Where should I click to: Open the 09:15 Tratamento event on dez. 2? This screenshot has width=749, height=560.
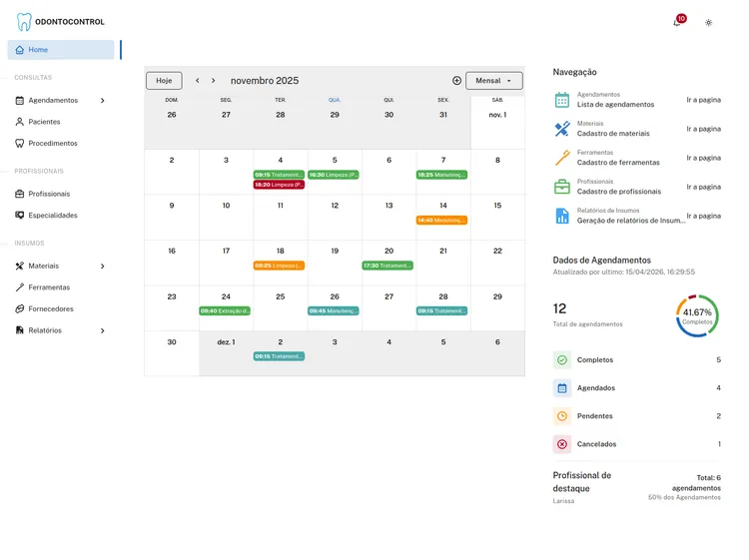tap(279, 356)
